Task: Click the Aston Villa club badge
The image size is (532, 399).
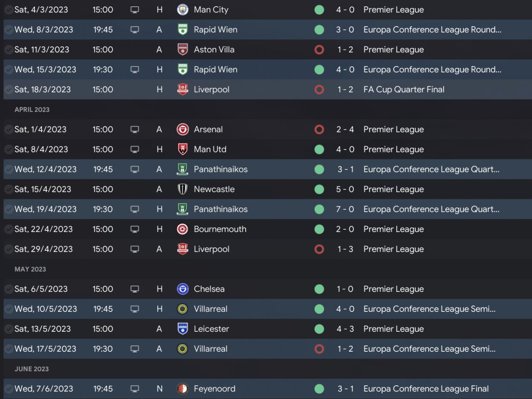Action: pyautogui.click(x=182, y=49)
